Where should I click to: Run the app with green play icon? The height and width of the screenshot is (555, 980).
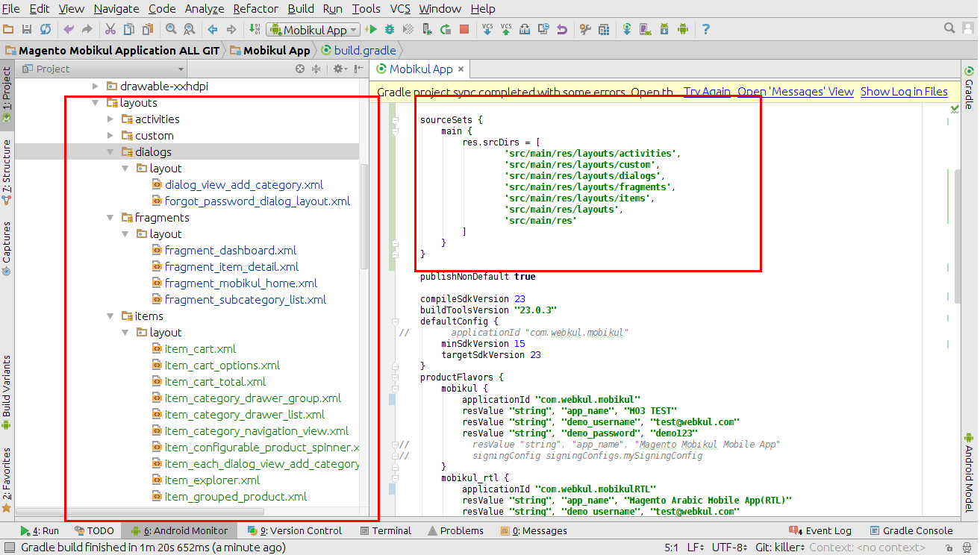(x=371, y=29)
